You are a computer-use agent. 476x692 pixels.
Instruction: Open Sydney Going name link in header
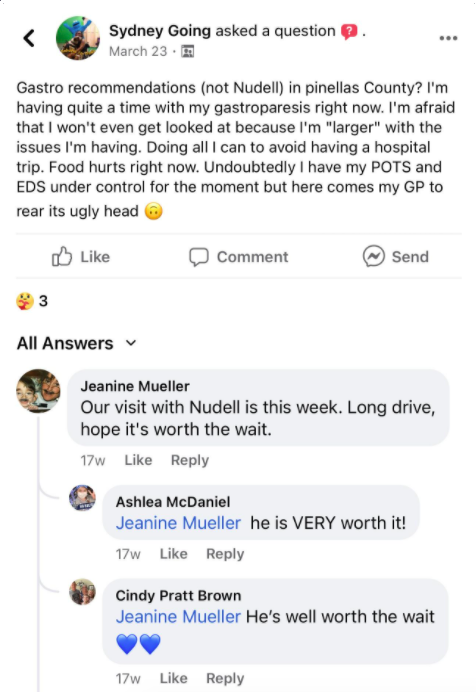pyautogui.click(x=160, y=31)
